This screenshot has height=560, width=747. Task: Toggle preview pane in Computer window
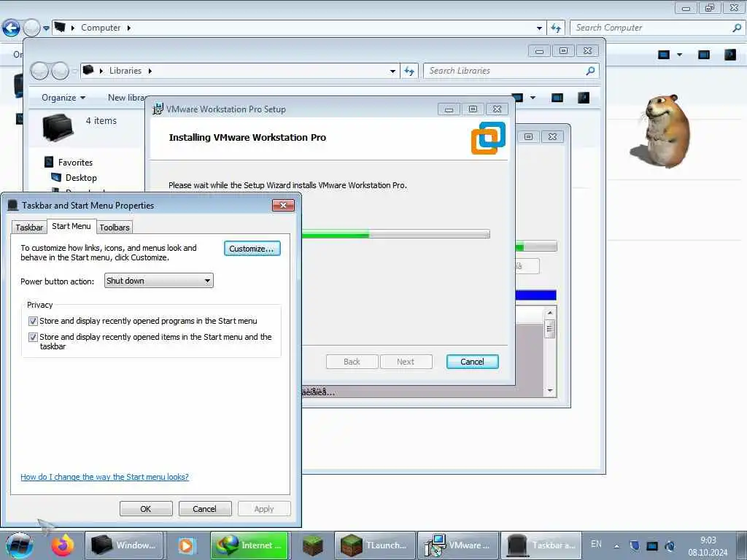[704, 55]
